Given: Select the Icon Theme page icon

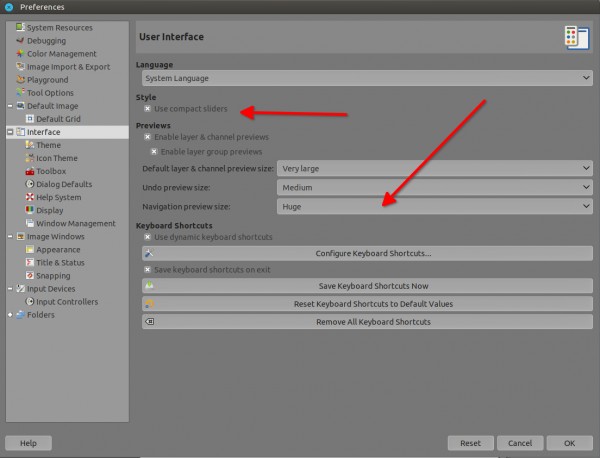Looking at the screenshot, I should 29,158.
